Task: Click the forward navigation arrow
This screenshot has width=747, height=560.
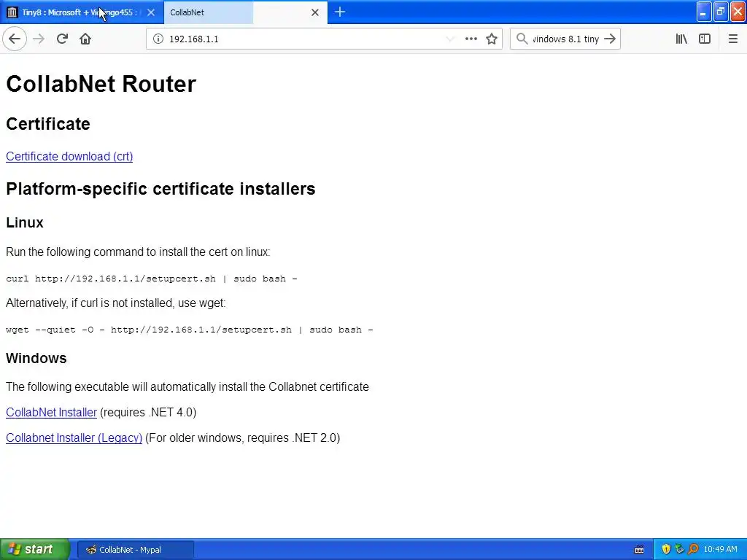Action: (39, 39)
